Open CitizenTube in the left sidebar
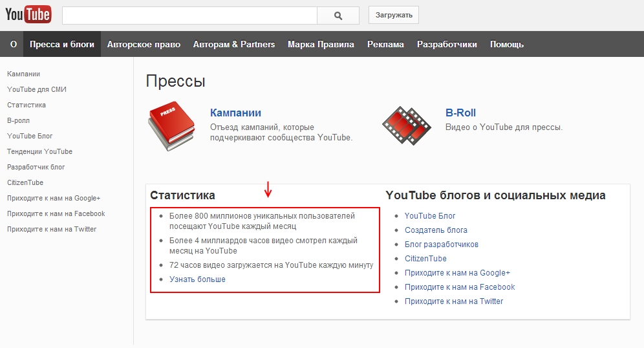Screen dimensions: 644x348 coord(25,182)
